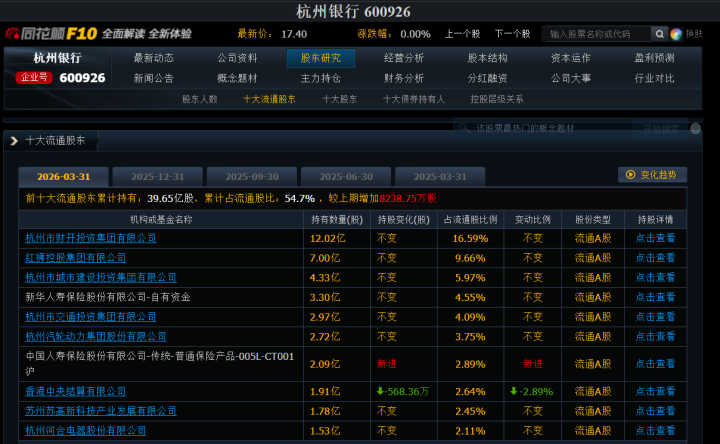Go to 上一个股
The height and width of the screenshot is (444, 720).
click(462, 34)
